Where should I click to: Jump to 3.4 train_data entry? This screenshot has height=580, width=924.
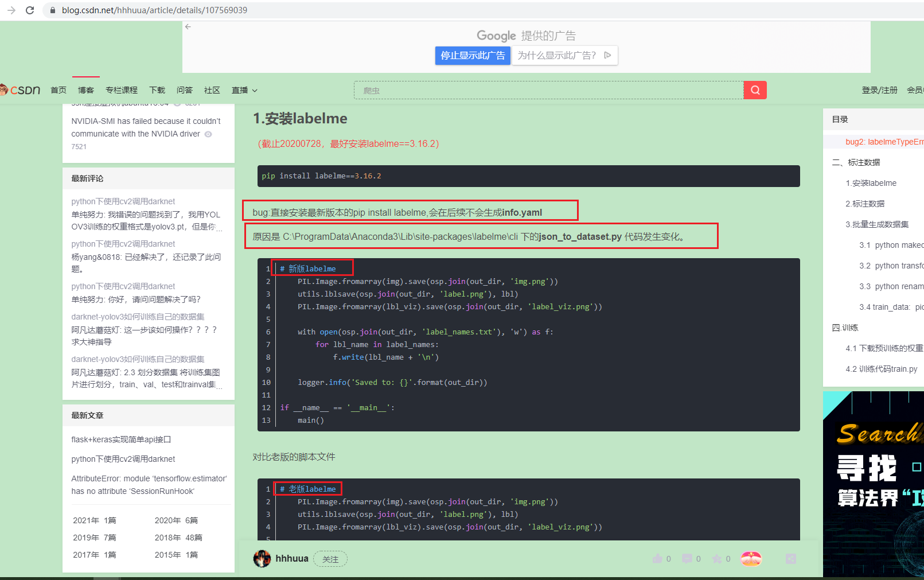pos(891,307)
